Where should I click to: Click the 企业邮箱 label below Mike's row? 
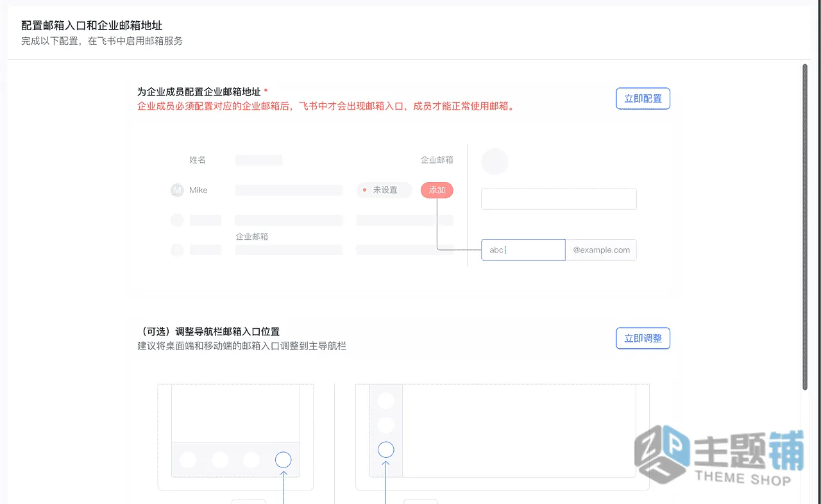click(x=252, y=237)
